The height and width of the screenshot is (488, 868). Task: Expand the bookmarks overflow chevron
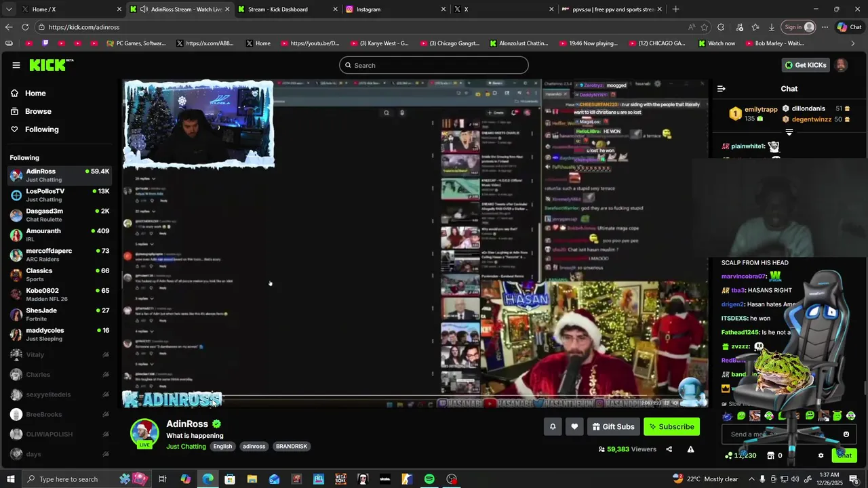coord(853,43)
